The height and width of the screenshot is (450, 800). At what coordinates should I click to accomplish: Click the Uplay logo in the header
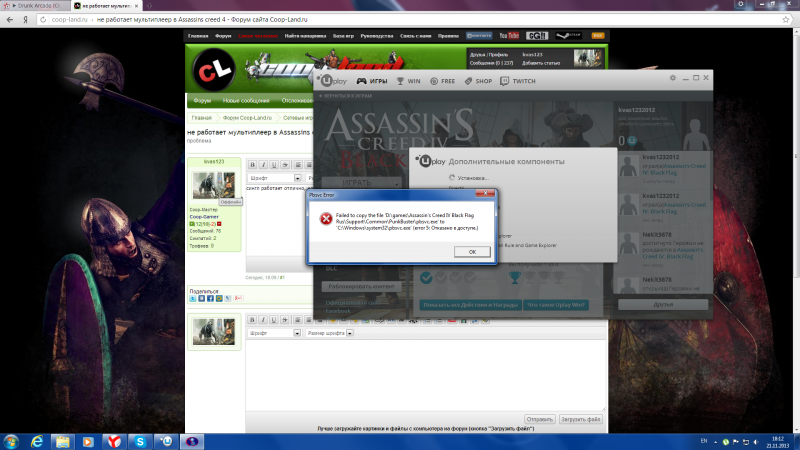[x=332, y=81]
